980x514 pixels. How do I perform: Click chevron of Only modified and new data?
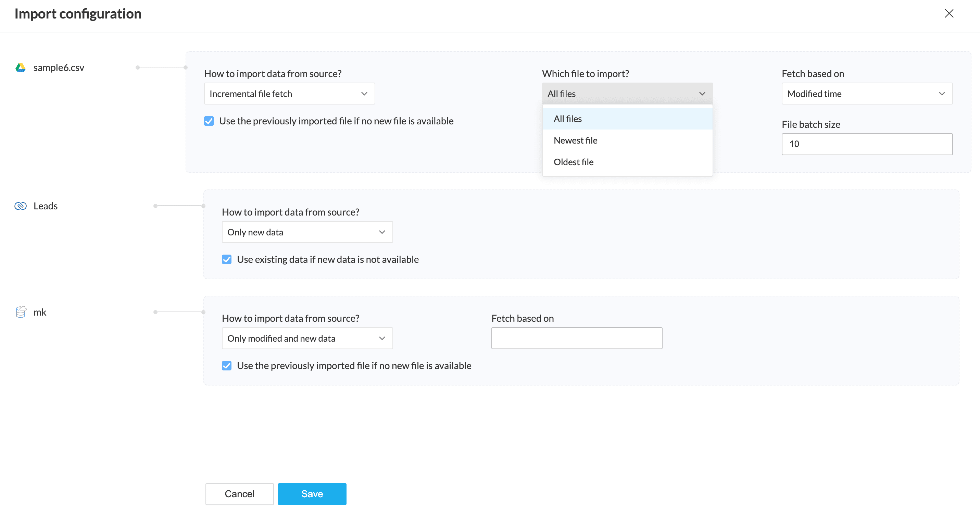coord(382,339)
